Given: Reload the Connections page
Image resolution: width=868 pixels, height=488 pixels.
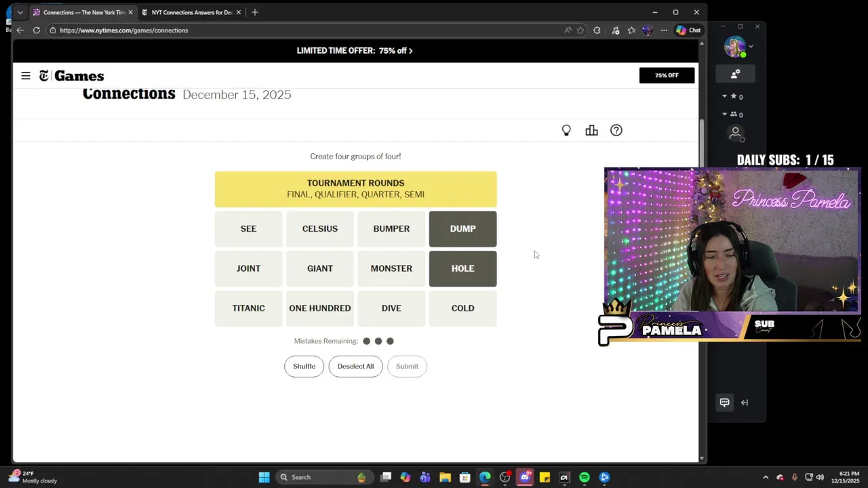Looking at the screenshot, I should click(x=37, y=30).
